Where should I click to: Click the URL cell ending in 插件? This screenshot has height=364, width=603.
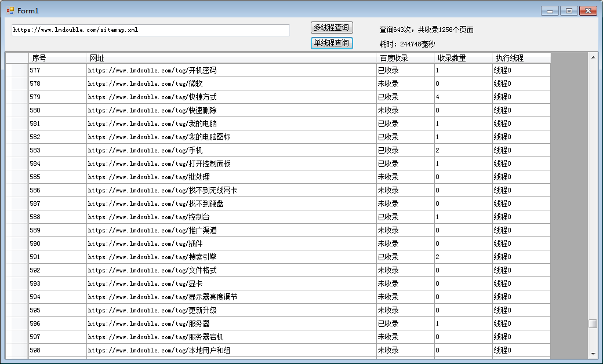click(231, 243)
